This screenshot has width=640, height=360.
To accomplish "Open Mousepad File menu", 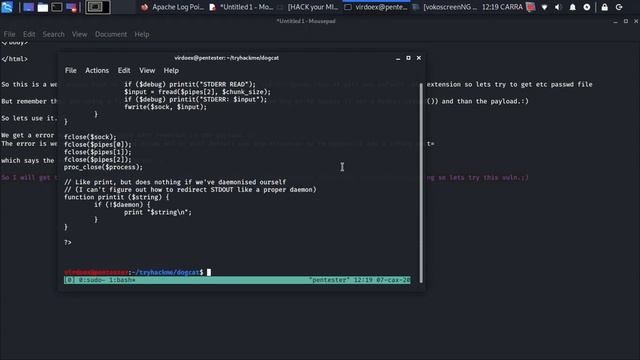I will tap(9, 34).
